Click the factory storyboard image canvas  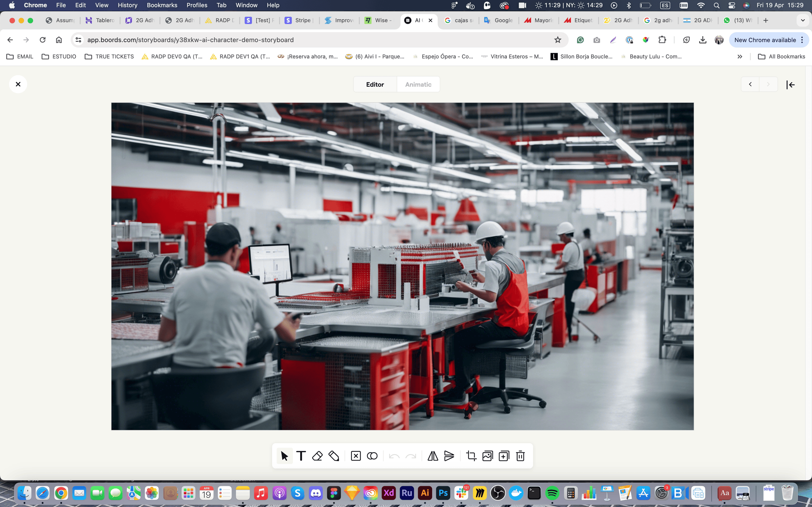(x=402, y=266)
